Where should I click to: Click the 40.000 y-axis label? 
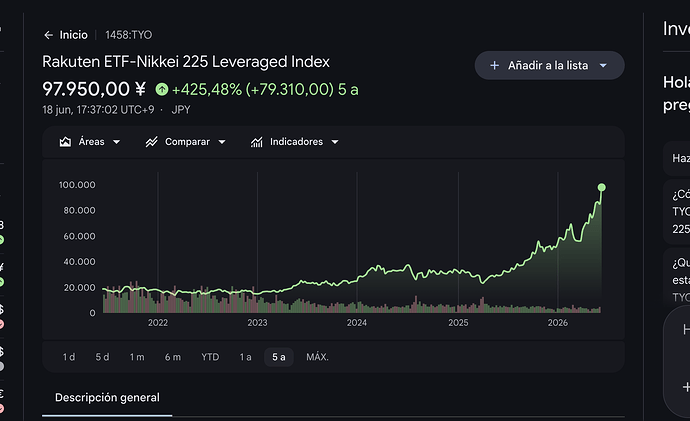coord(79,262)
